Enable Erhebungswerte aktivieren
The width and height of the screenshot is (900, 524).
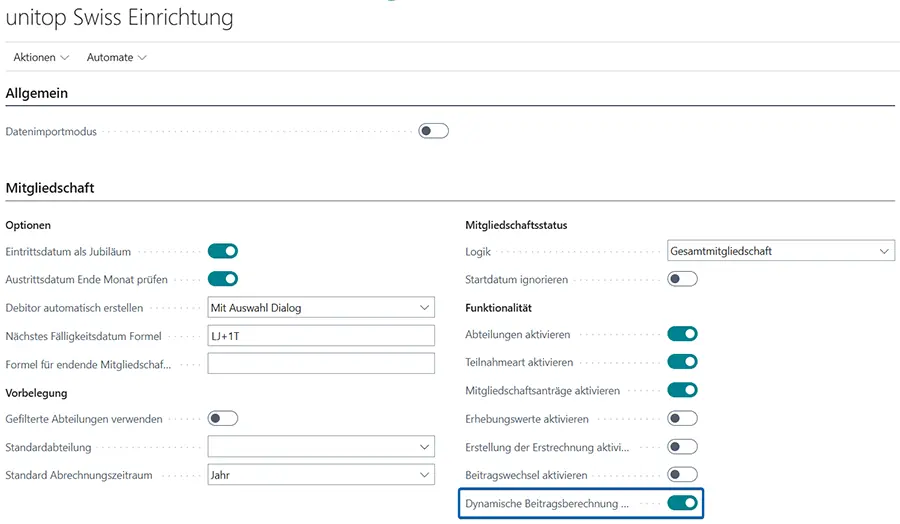click(682, 418)
